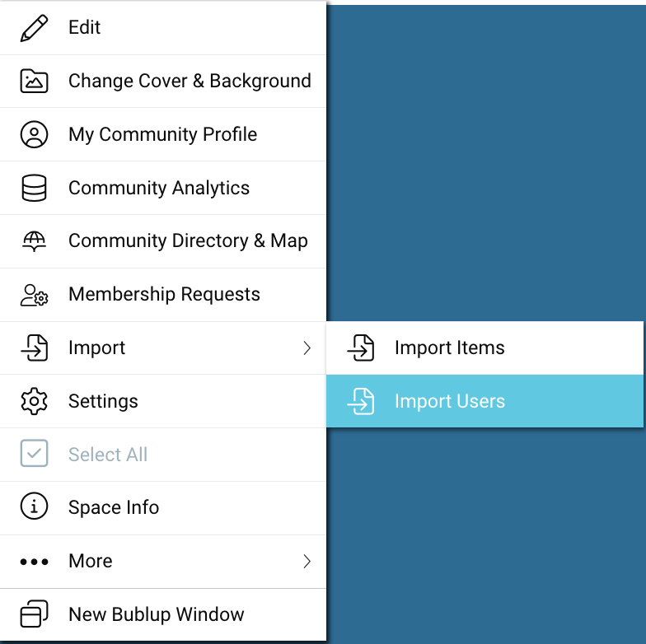The height and width of the screenshot is (644, 646).
Task: Click the gear icon for Settings
Action: (34, 401)
